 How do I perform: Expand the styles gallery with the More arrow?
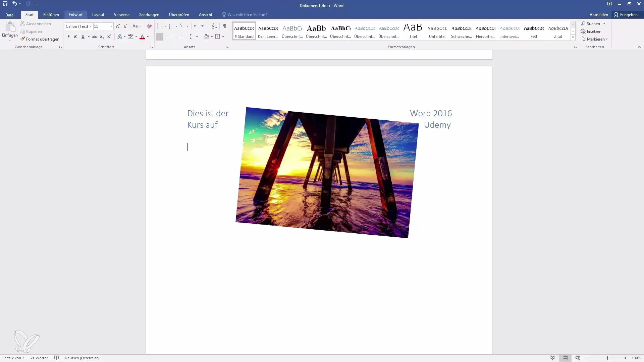(x=573, y=38)
